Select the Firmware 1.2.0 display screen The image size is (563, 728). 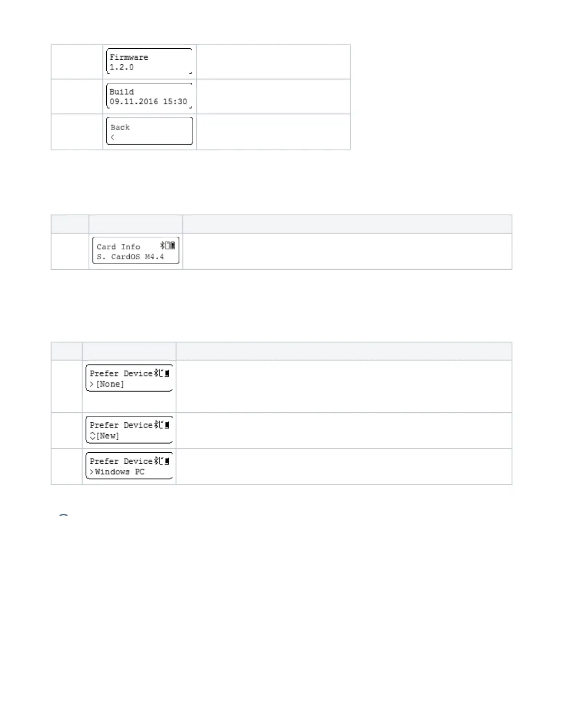[x=149, y=62]
